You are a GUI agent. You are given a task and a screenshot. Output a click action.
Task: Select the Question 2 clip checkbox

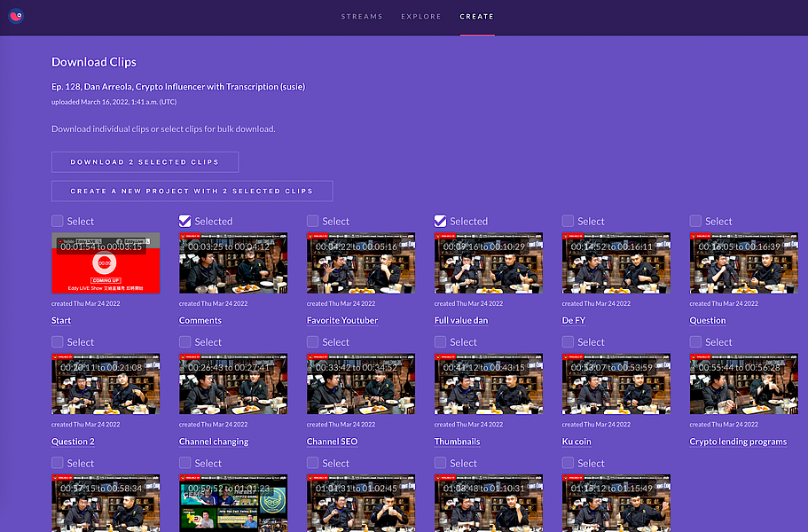pyautogui.click(x=57, y=342)
